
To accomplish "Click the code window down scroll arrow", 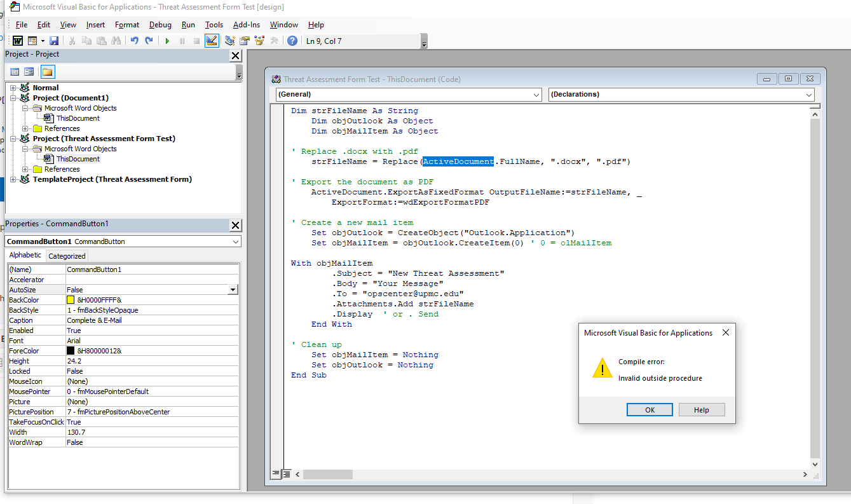I will pos(815,463).
